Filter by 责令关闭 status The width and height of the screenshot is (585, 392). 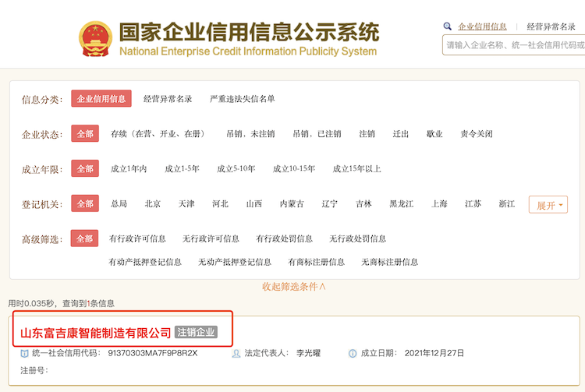coord(477,134)
